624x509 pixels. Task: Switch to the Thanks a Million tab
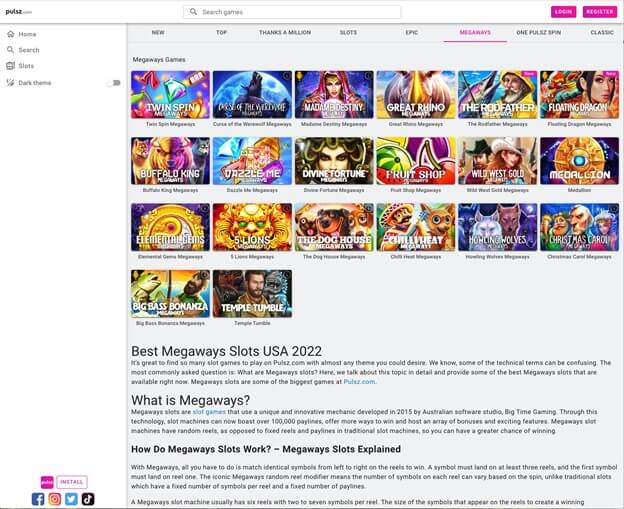[x=285, y=33]
